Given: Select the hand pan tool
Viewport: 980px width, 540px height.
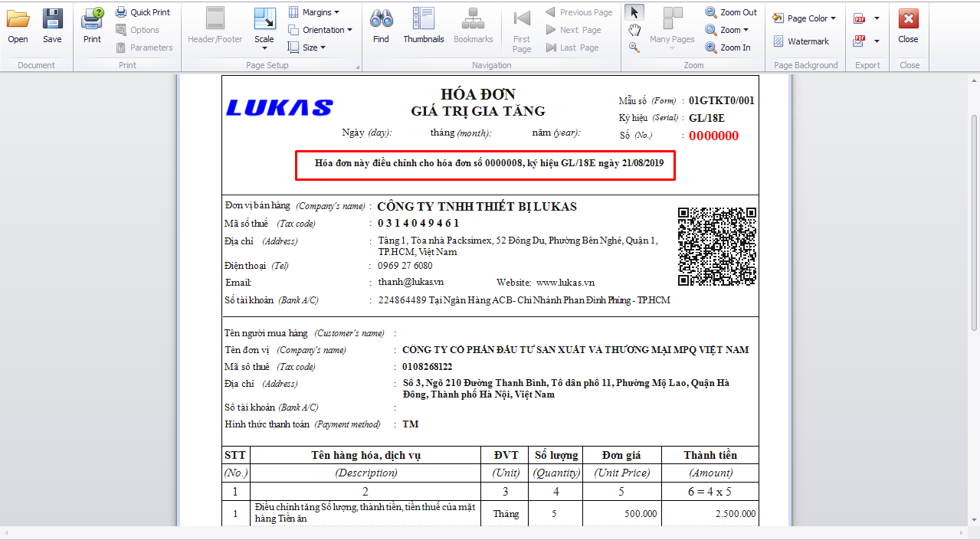Looking at the screenshot, I should 634,30.
